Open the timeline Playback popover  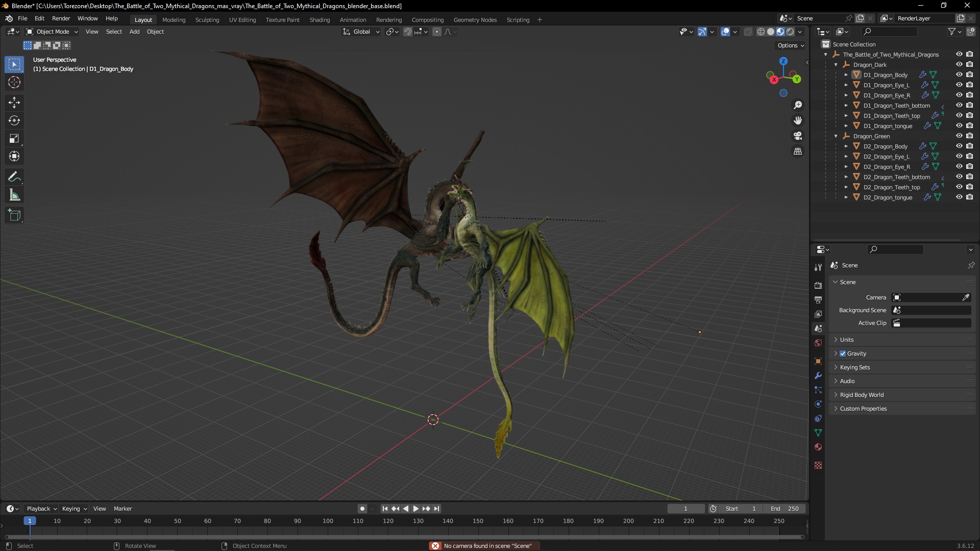41,509
